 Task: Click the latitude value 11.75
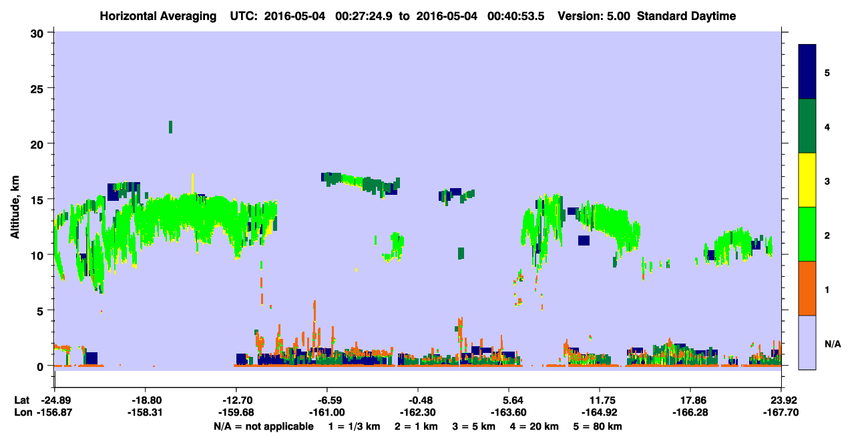click(x=600, y=400)
